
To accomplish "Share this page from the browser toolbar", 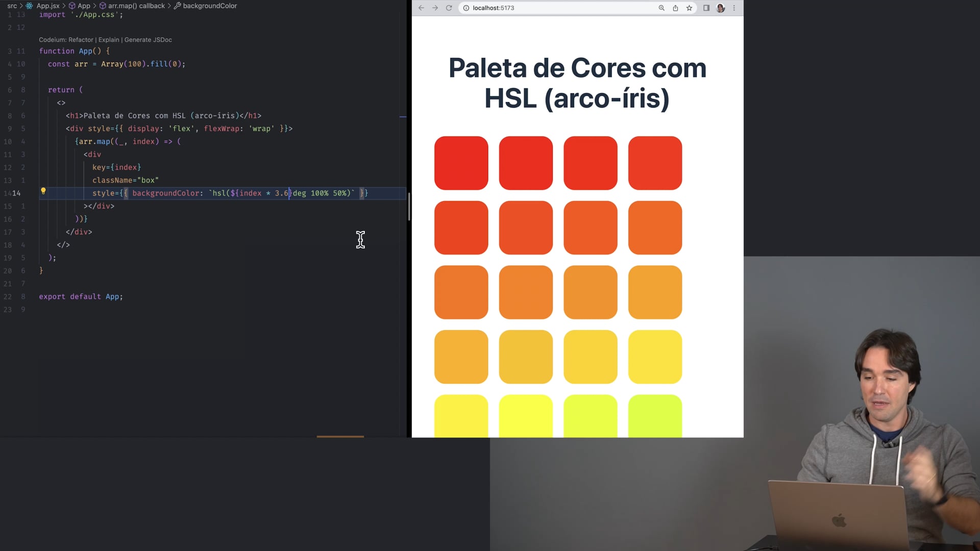I will [675, 8].
